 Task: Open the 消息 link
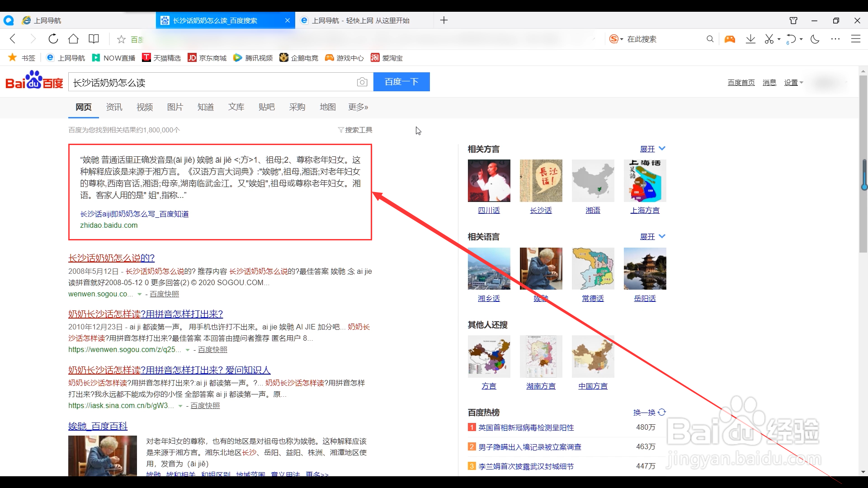pos(769,82)
